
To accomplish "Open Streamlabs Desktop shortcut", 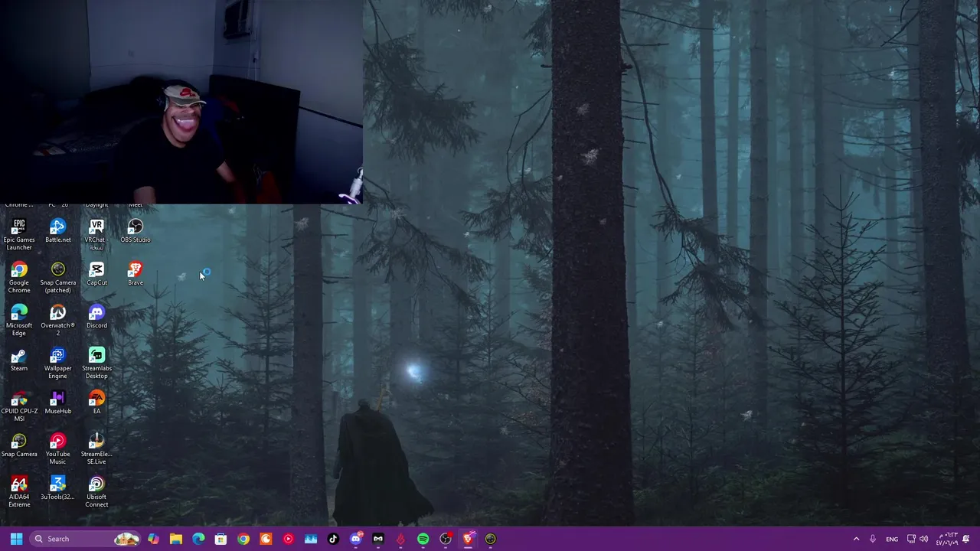I will click(96, 363).
